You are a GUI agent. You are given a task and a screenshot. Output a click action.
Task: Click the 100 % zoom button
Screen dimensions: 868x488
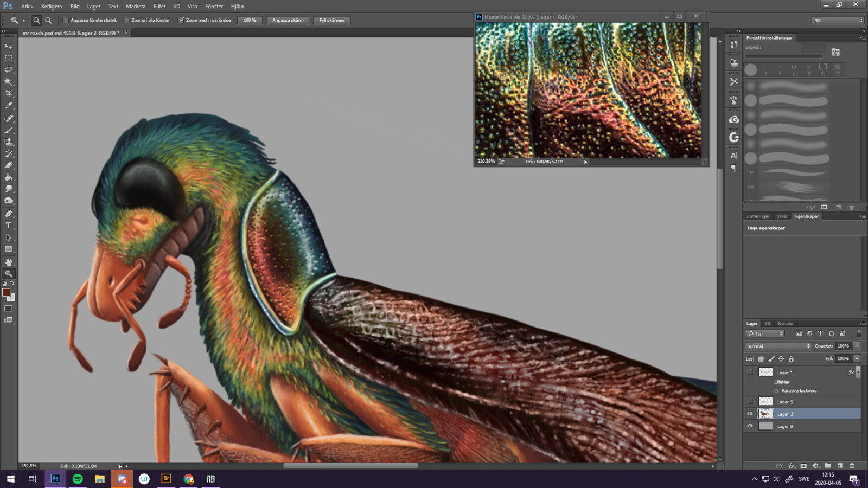click(250, 20)
